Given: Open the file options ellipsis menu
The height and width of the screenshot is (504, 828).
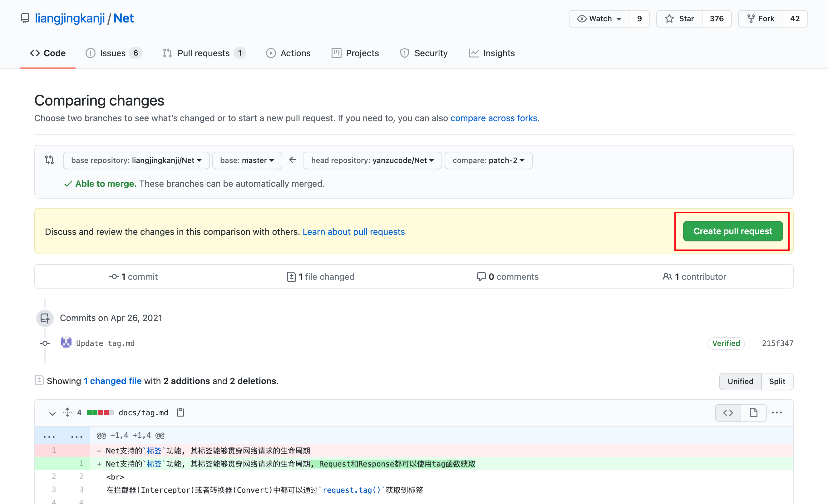Looking at the screenshot, I should point(776,413).
